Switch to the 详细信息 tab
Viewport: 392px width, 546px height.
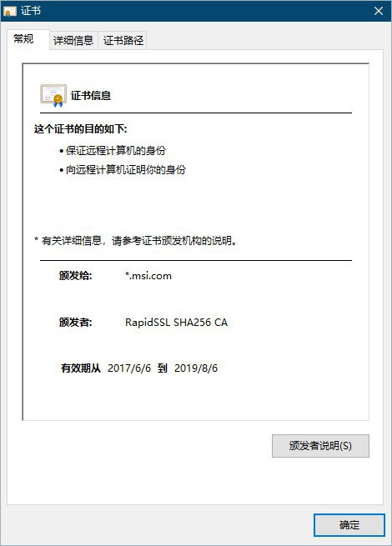(73, 40)
